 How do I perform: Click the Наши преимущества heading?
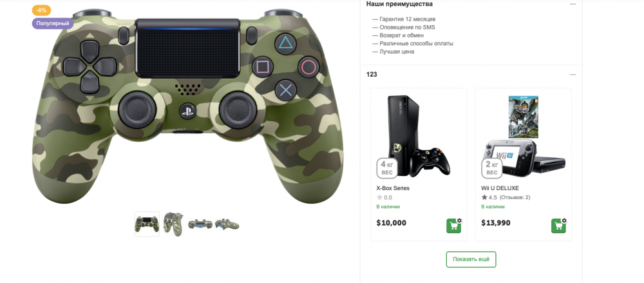[x=399, y=4]
